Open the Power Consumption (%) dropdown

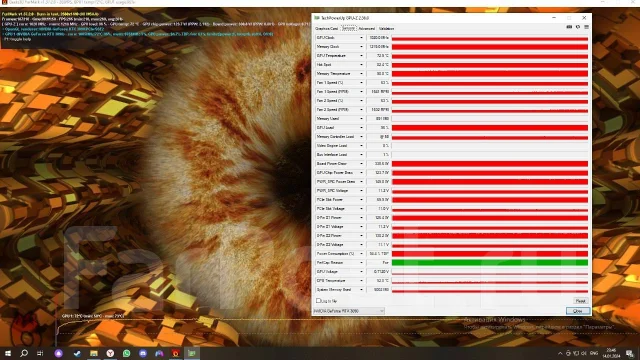click(x=361, y=253)
